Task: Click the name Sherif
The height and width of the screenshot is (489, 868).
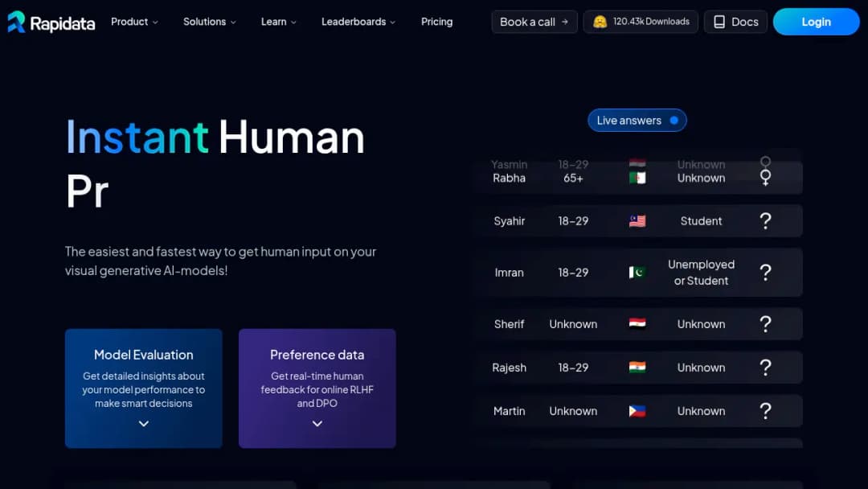Action: [510, 323]
